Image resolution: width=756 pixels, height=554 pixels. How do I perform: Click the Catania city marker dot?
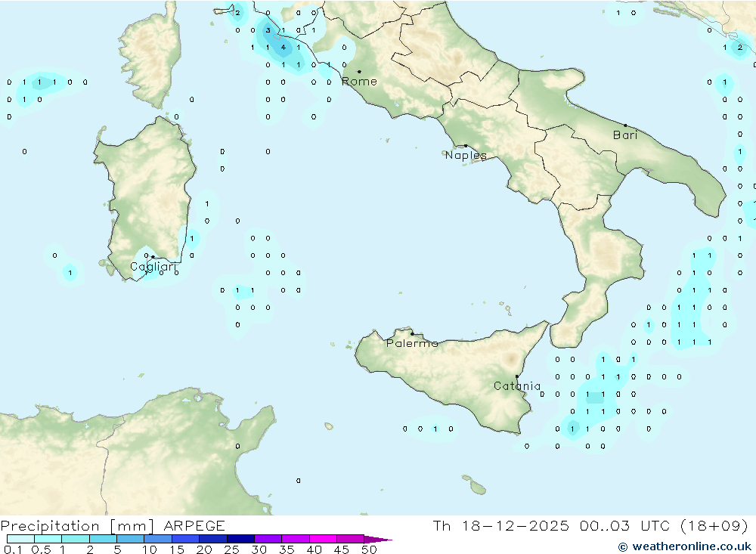517,376
